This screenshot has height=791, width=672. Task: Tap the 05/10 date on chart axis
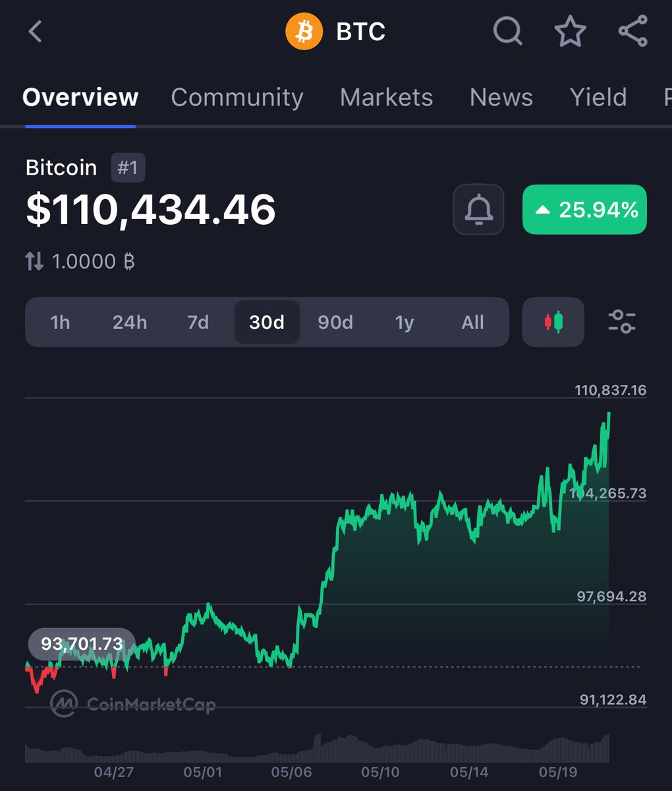coord(380,772)
